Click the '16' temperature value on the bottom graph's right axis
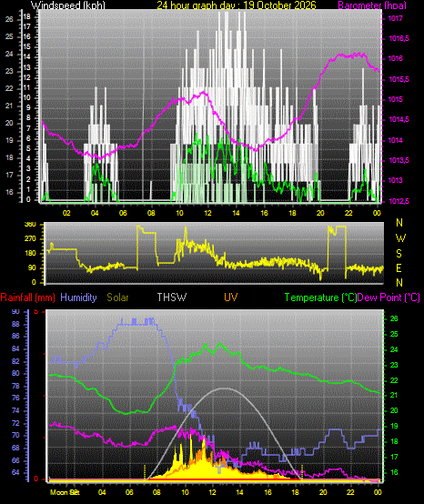The width and height of the screenshot is (424, 504). [x=394, y=472]
